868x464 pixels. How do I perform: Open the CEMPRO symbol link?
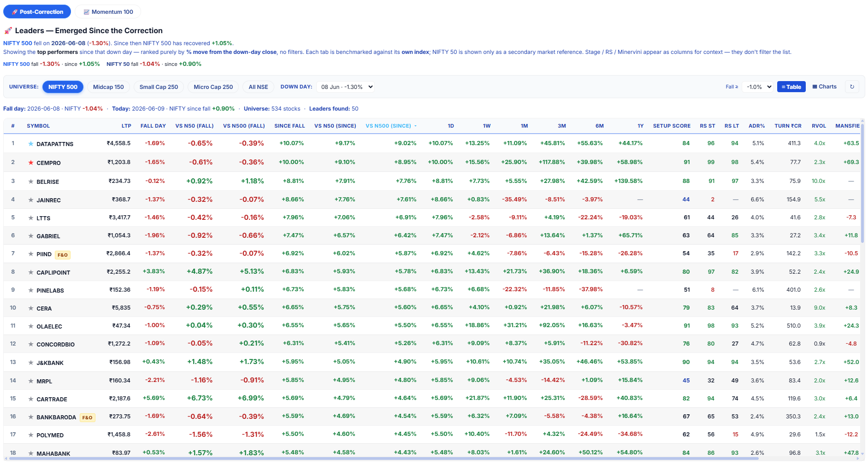(x=48, y=163)
